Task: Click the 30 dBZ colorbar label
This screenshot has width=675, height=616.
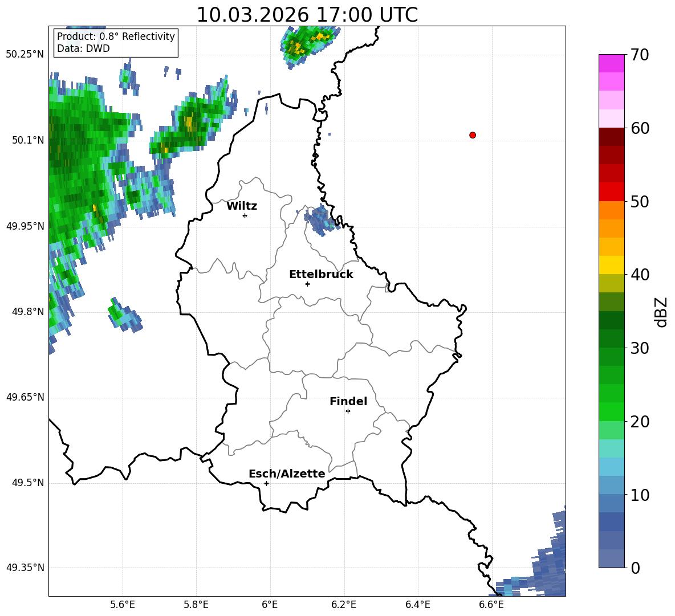Action: 640,348
